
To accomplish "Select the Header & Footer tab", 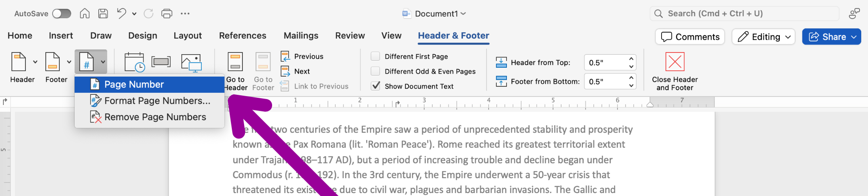I will [453, 36].
